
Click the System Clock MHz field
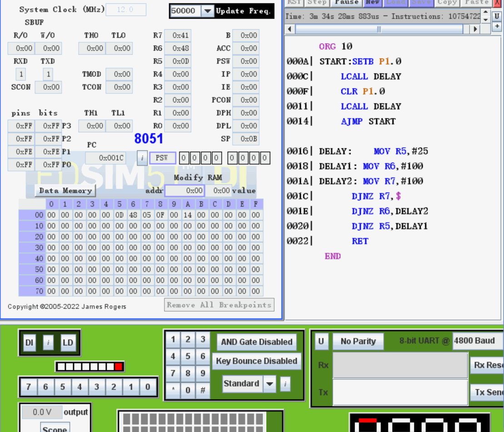126,10
